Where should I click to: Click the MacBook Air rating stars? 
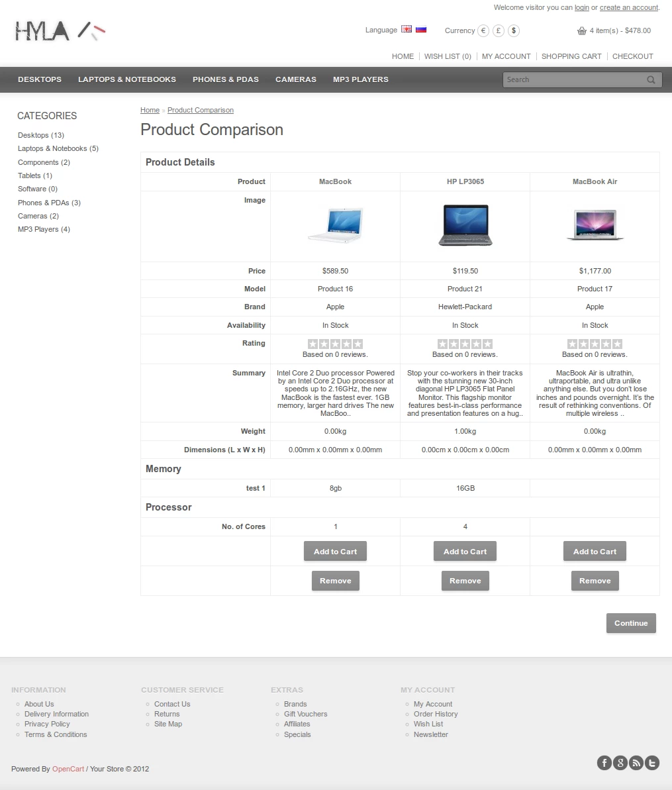tap(595, 344)
